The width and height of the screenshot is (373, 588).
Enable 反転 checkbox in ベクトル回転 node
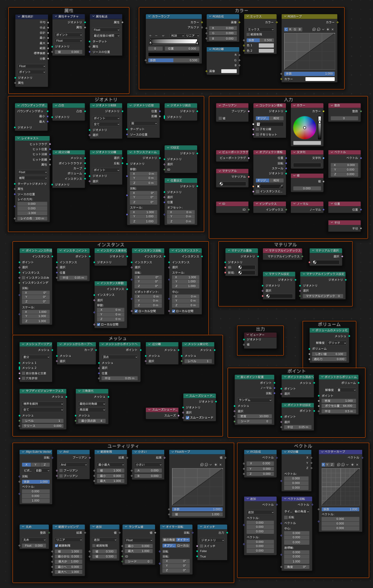pyautogui.click(x=286, y=517)
